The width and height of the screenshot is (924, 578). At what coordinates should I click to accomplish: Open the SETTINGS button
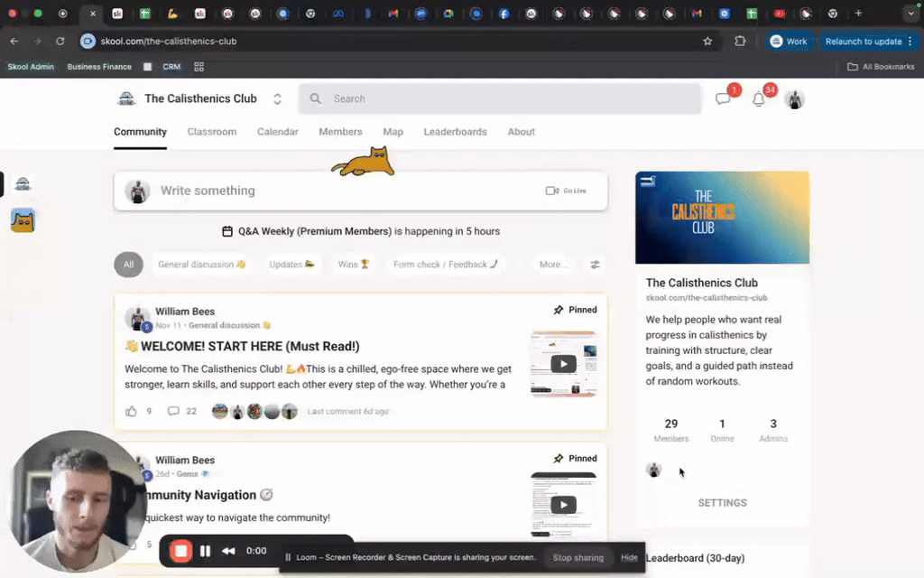pyautogui.click(x=722, y=502)
